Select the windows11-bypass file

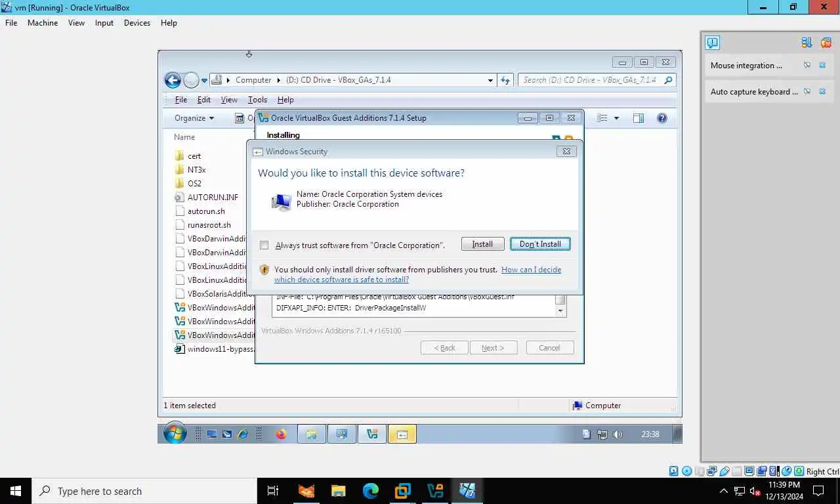click(x=214, y=349)
